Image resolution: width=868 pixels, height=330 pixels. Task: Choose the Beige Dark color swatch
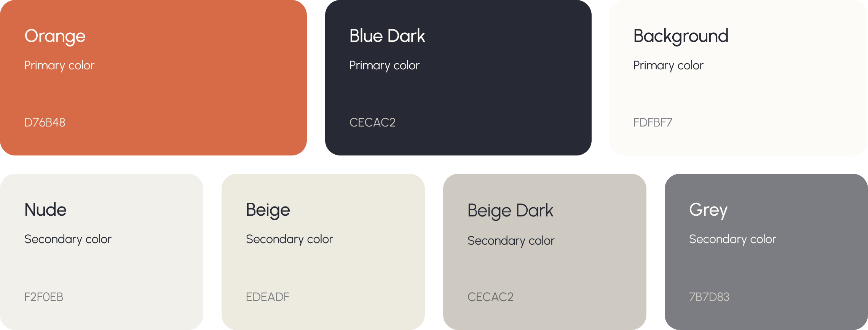(545, 252)
